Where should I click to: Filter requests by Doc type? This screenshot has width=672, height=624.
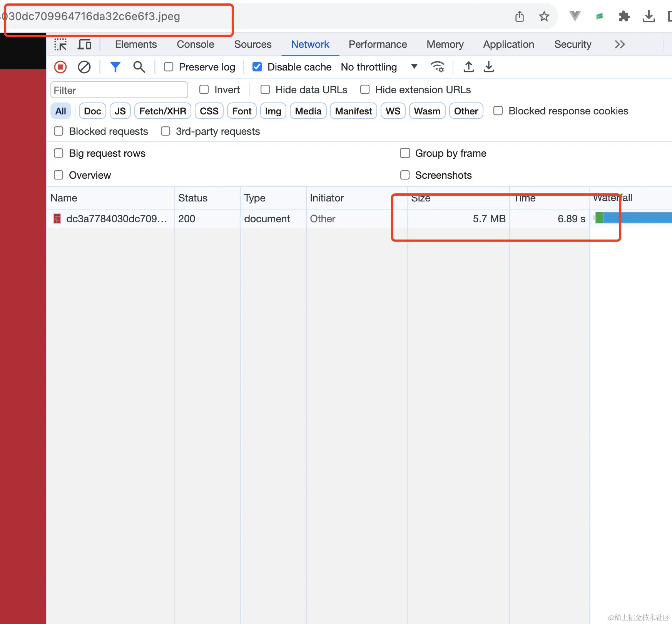(92, 111)
